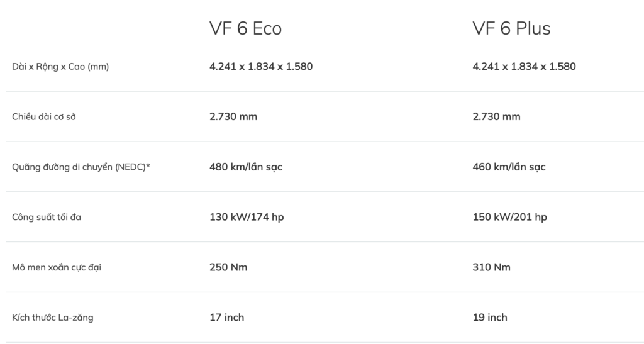Viewport: 644px width, 344px height.
Task: Select the Dài x Rộng x Cao (mm) label
Action: click(60, 67)
